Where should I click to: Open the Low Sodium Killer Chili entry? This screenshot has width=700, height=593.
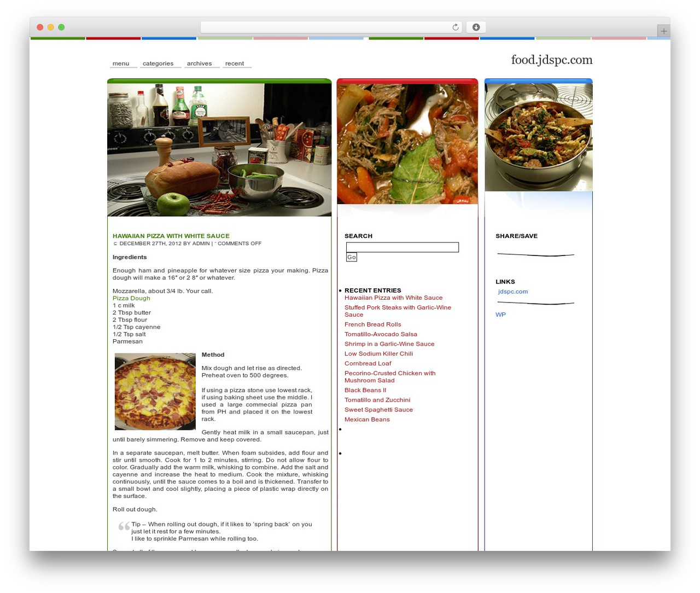click(x=379, y=354)
